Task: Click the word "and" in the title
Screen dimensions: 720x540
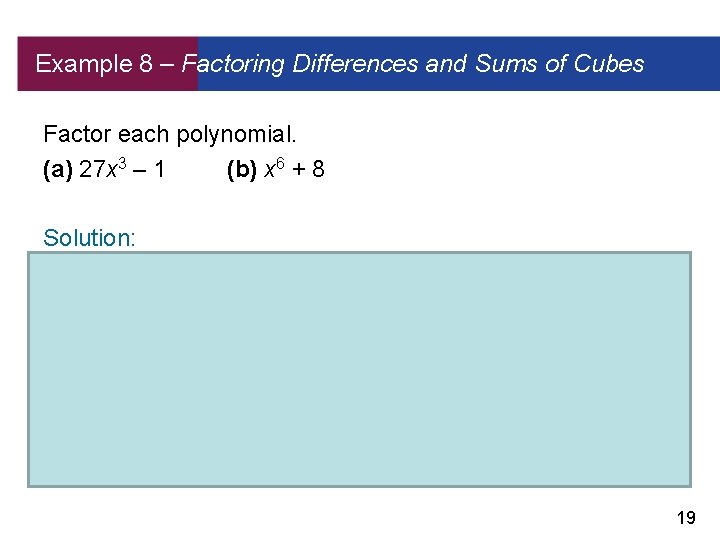Action: (446, 64)
